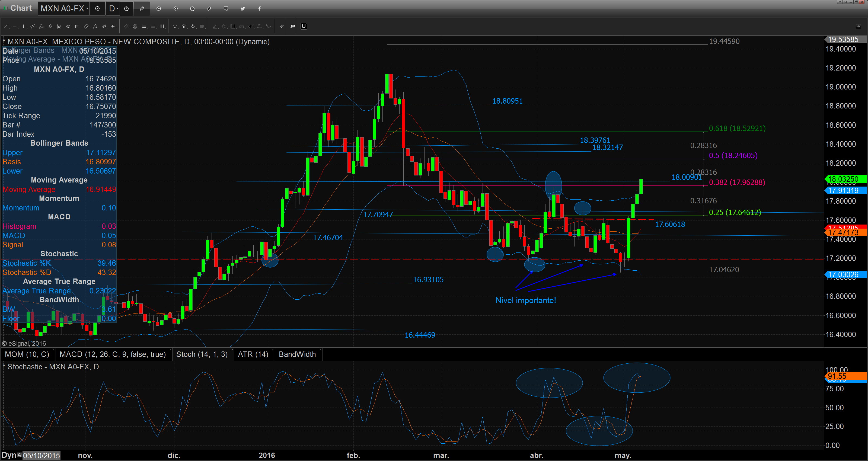Click the 18.80951 resistance line label

tap(508, 101)
